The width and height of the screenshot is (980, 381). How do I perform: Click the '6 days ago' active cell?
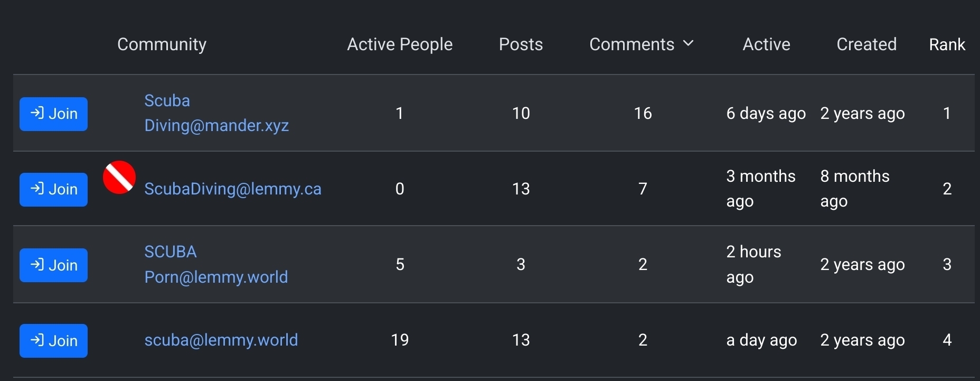tap(766, 114)
